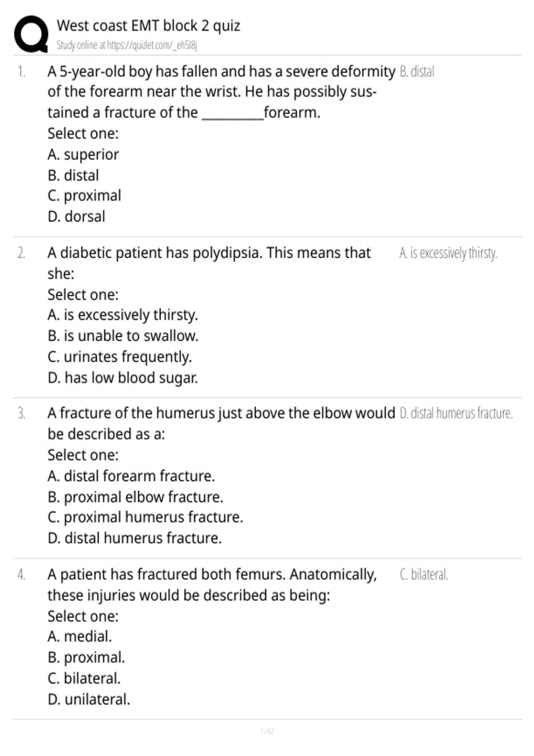Select option A. superior in question 1

click(x=83, y=154)
